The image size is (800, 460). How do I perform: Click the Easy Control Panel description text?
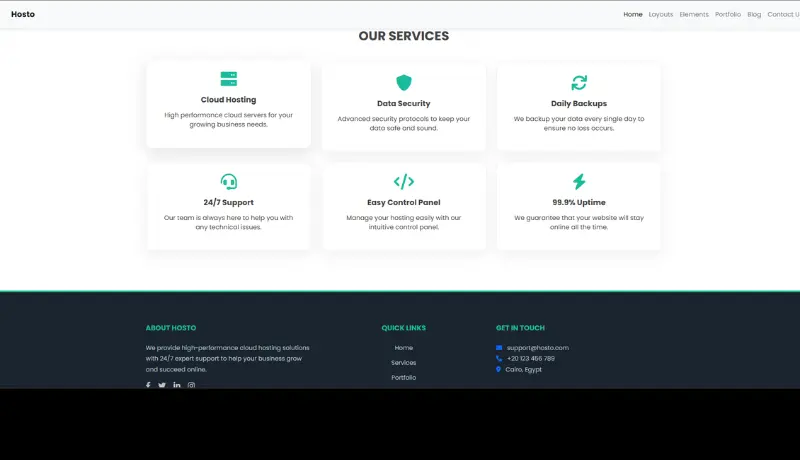tap(404, 222)
